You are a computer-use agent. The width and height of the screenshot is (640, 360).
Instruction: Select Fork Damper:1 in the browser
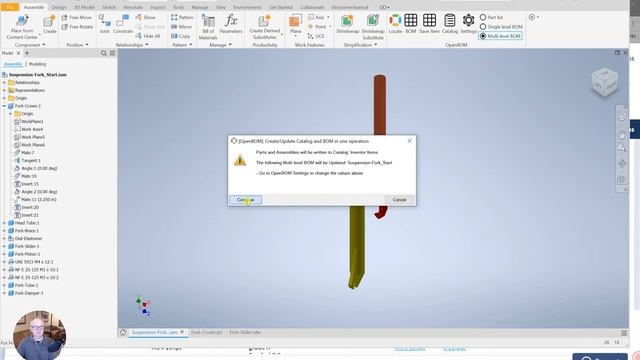pos(29,293)
